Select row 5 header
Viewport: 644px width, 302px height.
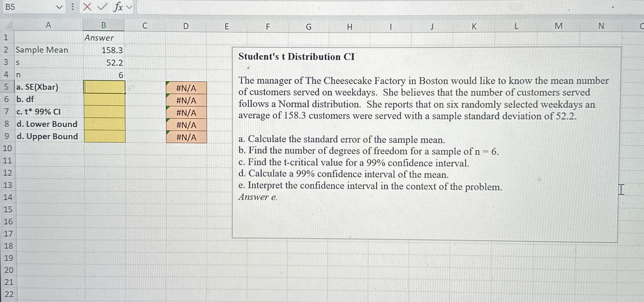coord(7,87)
